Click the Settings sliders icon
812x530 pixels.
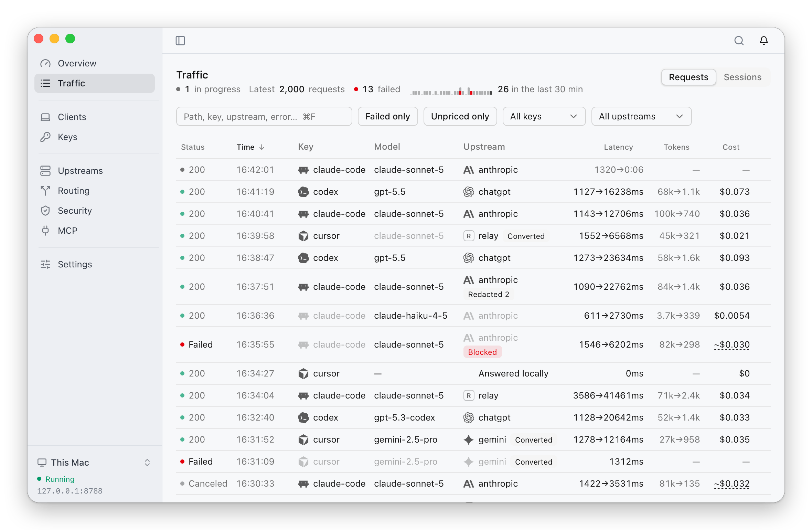(x=45, y=264)
